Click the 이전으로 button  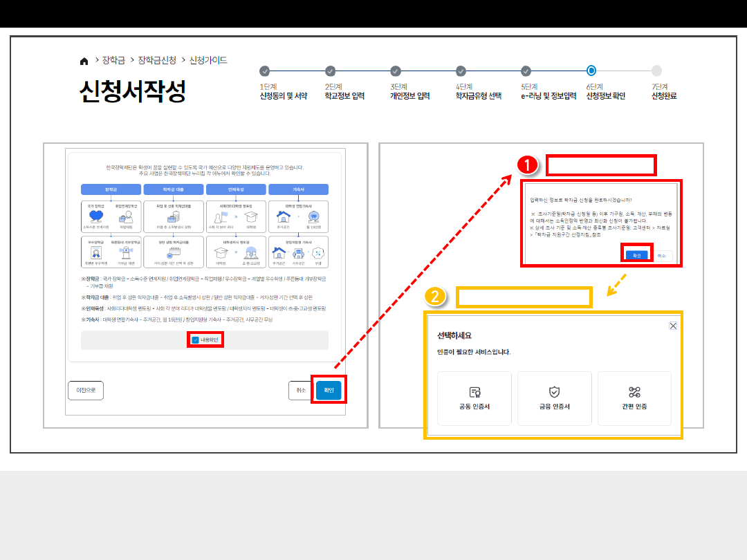[x=85, y=390]
